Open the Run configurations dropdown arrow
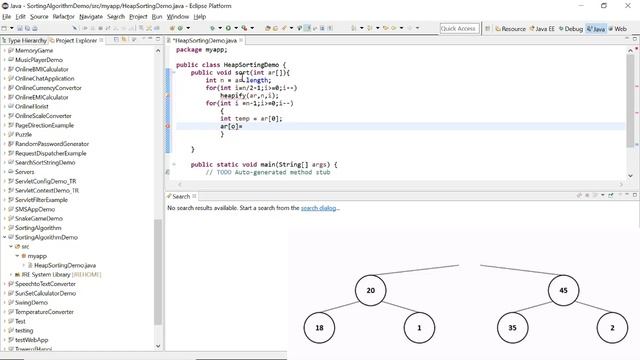The width and height of the screenshot is (640, 360). (236, 28)
